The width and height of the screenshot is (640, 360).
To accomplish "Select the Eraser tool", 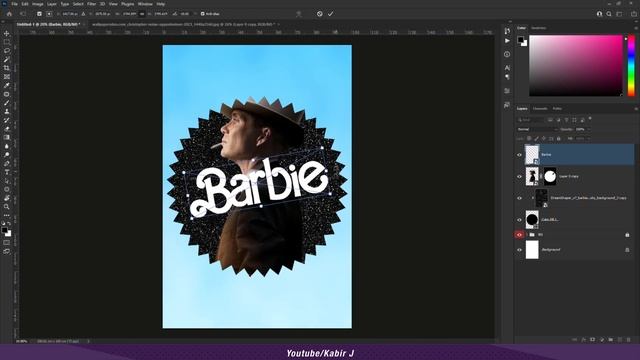I will (7, 129).
